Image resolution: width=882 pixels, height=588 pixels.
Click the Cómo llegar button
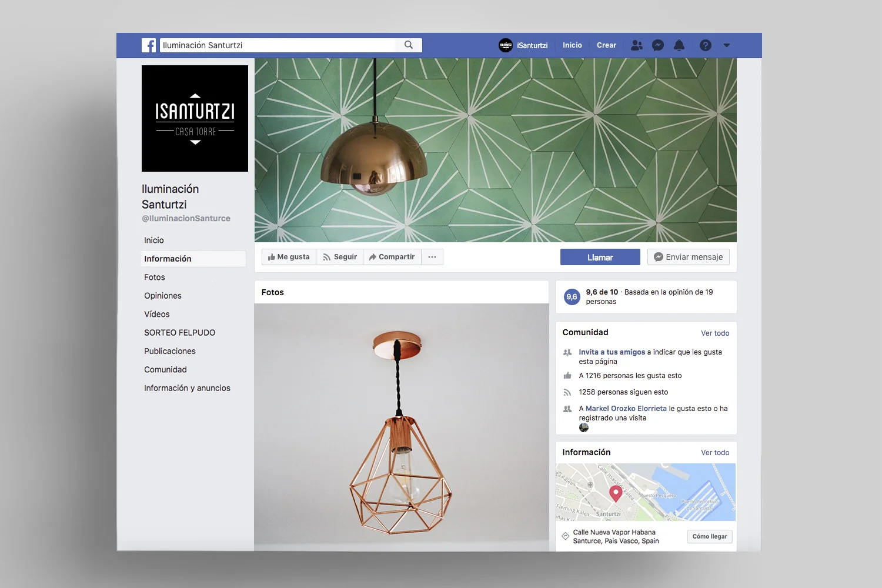[710, 536]
